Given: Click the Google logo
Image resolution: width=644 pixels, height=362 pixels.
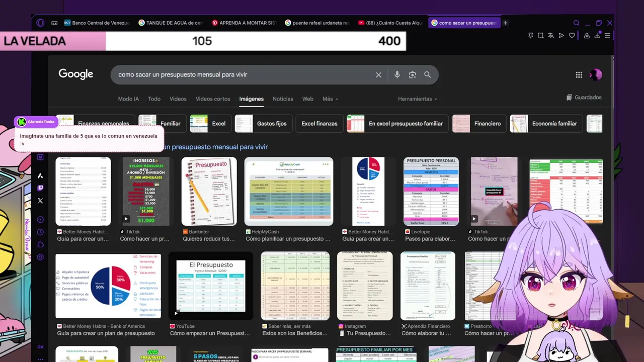Looking at the screenshot, I should (76, 74).
